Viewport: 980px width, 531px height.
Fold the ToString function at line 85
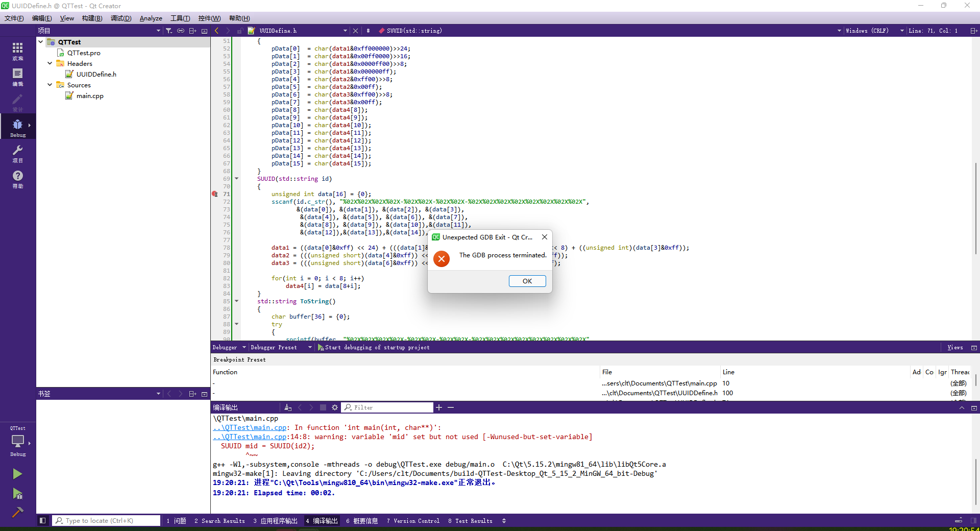coord(236,301)
